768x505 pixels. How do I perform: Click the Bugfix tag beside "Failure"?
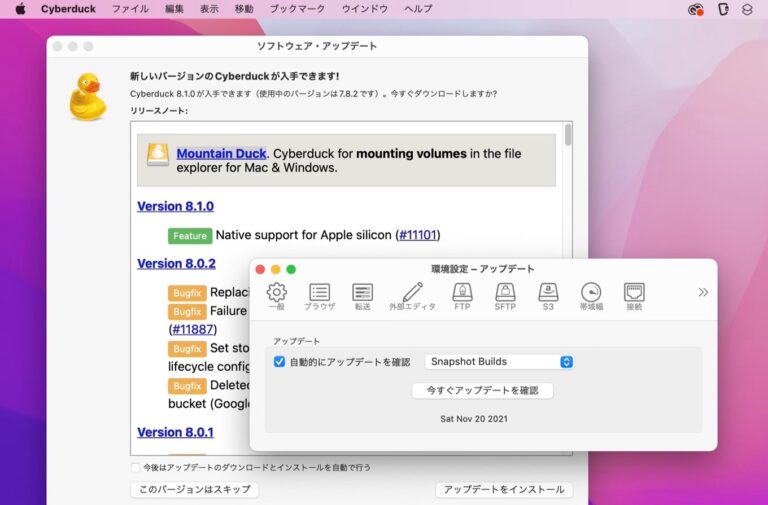[x=187, y=312]
